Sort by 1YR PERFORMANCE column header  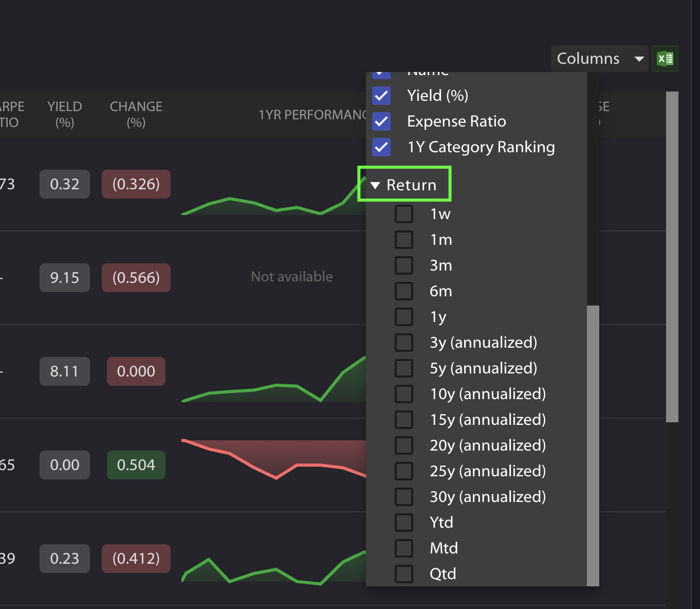tap(312, 115)
